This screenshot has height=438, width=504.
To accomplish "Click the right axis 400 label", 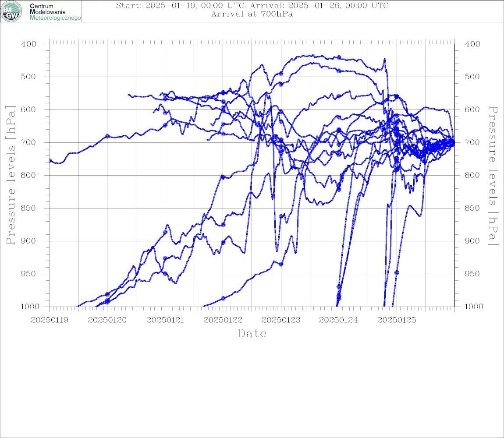I will [472, 44].
